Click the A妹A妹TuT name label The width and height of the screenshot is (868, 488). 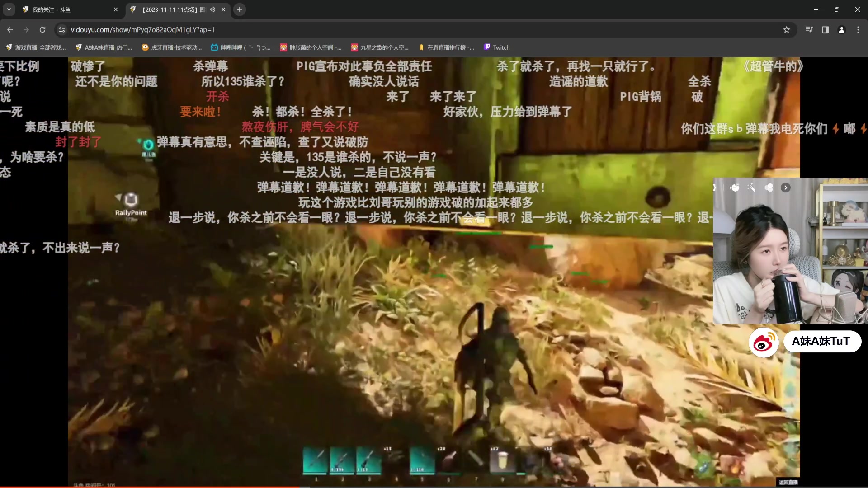click(x=821, y=341)
